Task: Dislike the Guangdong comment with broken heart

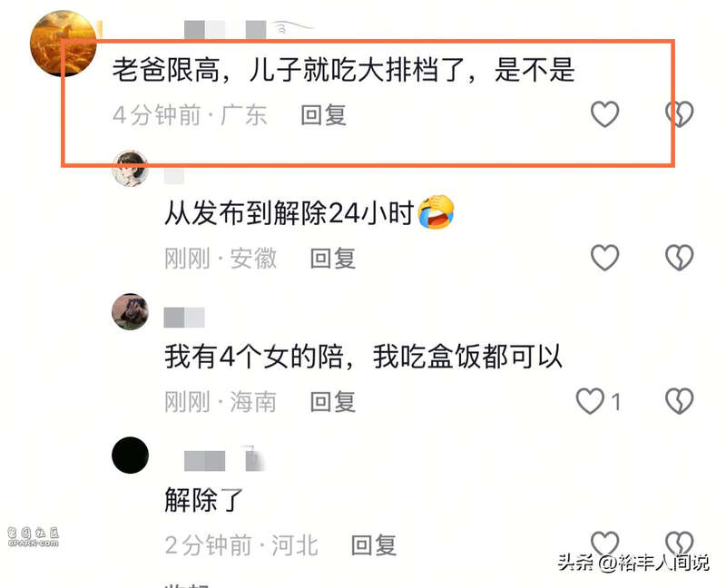Action: [679, 114]
